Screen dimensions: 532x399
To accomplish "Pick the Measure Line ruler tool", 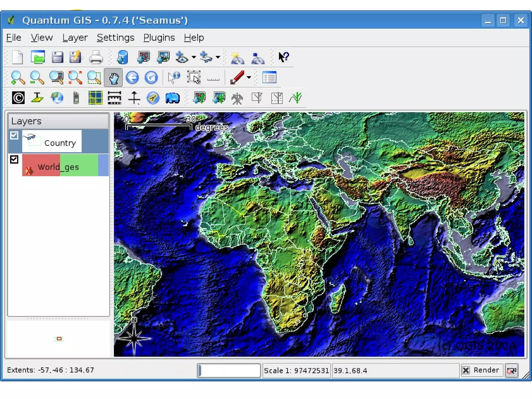I will point(214,79).
